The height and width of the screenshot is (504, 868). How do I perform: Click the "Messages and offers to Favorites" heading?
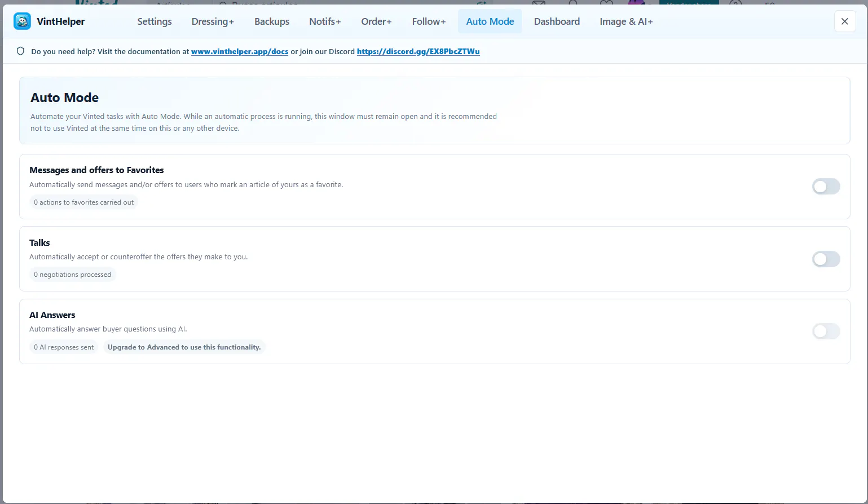click(96, 170)
